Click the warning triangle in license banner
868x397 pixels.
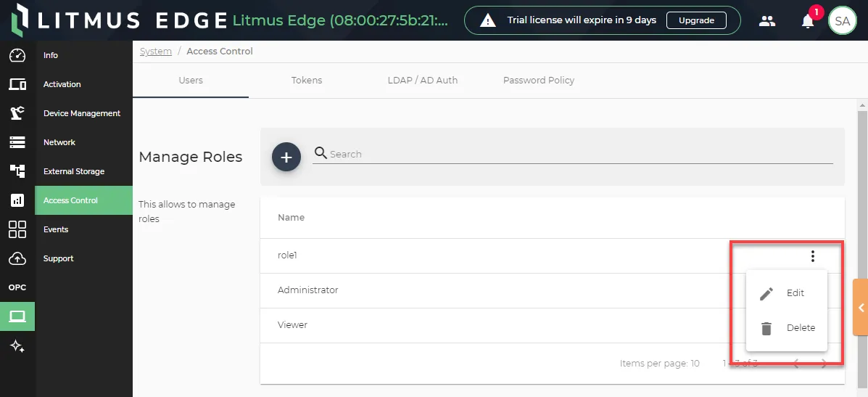coord(488,21)
